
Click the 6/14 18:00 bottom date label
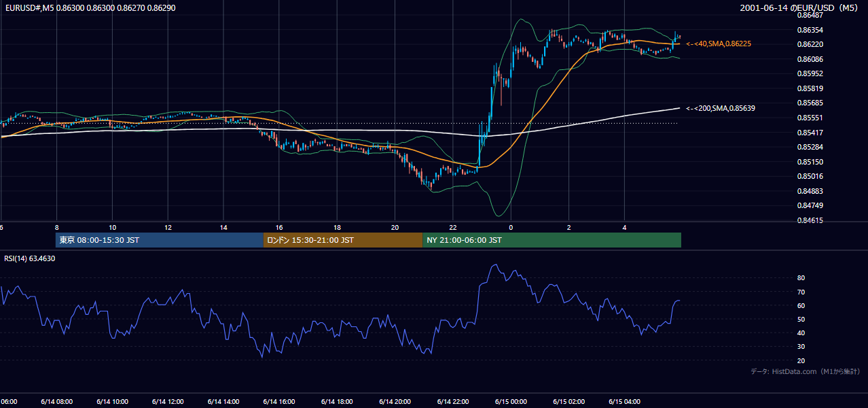pos(336,402)
